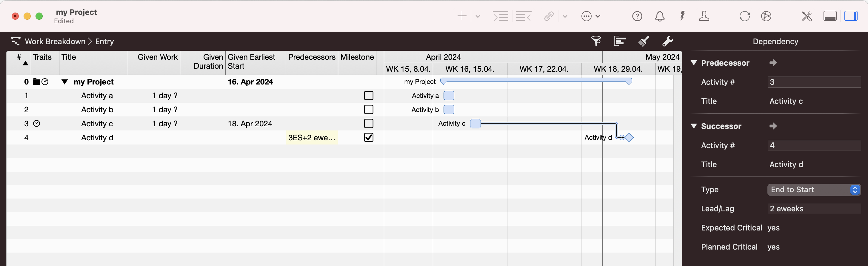Click the Filter funnel icon

(596, 41)
